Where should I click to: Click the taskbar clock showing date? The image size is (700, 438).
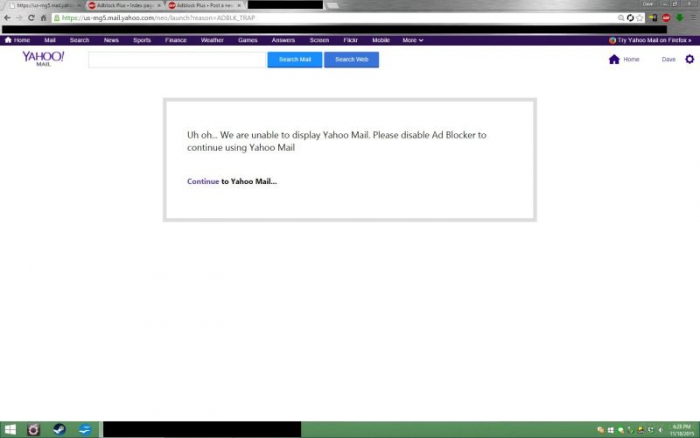(682, 430)
